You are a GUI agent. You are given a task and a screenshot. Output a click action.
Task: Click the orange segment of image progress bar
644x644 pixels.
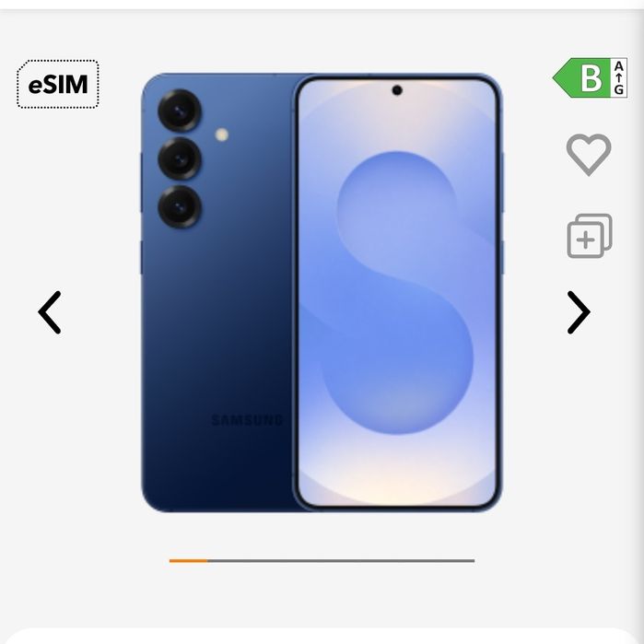pyautogui.click(x=188, y=561)
